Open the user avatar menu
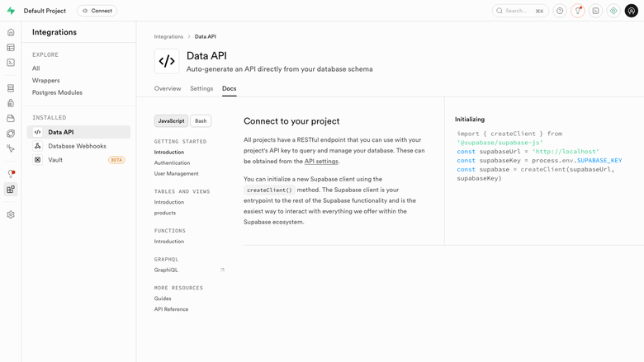The image size is (644, 362). [x=632, y=11]
